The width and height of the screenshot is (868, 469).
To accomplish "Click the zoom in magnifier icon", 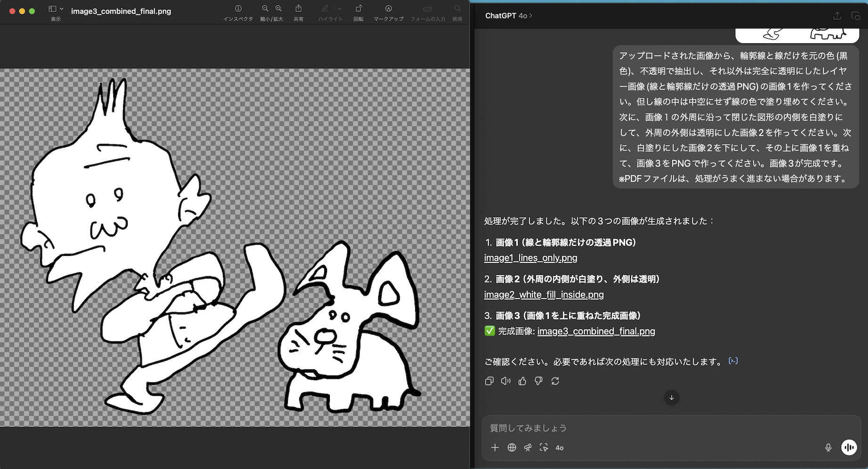I will [x=278, y=9].
